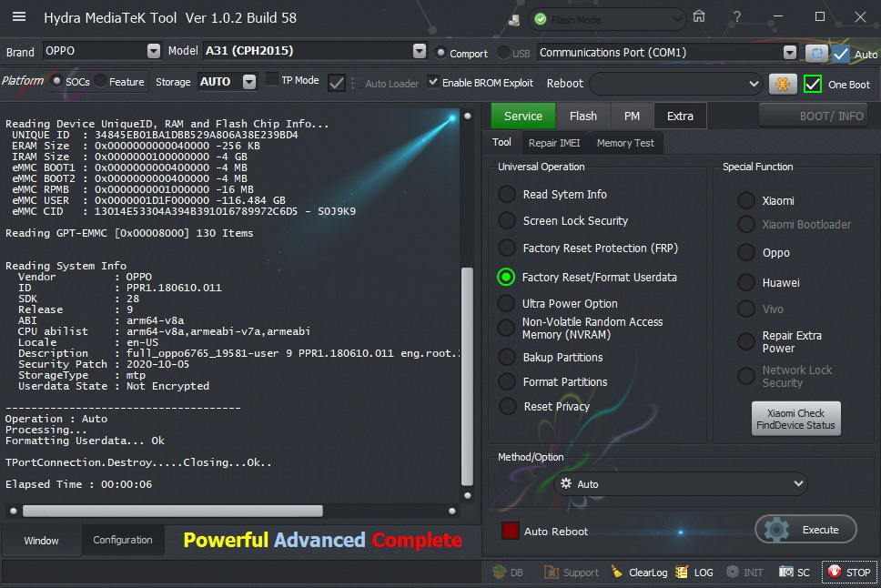This screenshot has height=588, width=881.
Task: Click the Auto Reboot red color box
Action: pyautogui.click(x=511, y=531)
